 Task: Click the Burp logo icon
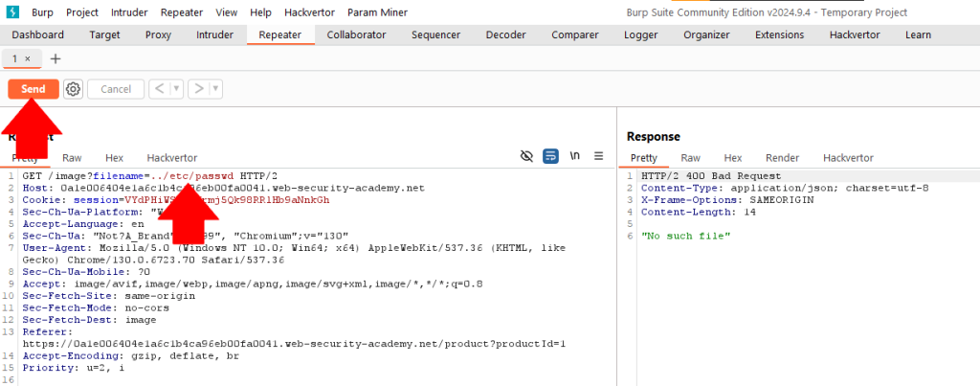pos(11,12)
